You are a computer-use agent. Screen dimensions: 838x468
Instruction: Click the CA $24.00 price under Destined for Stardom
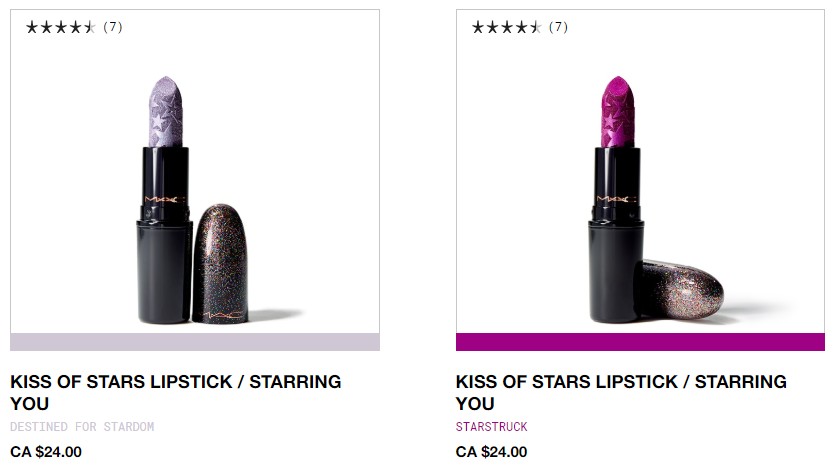45,452
